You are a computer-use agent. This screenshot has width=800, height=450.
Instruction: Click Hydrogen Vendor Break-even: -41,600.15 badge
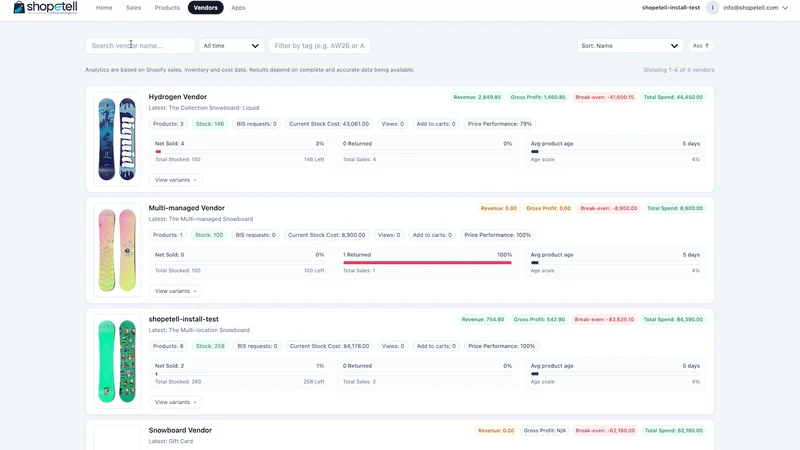pyautogui.click(x=605, y=97)
